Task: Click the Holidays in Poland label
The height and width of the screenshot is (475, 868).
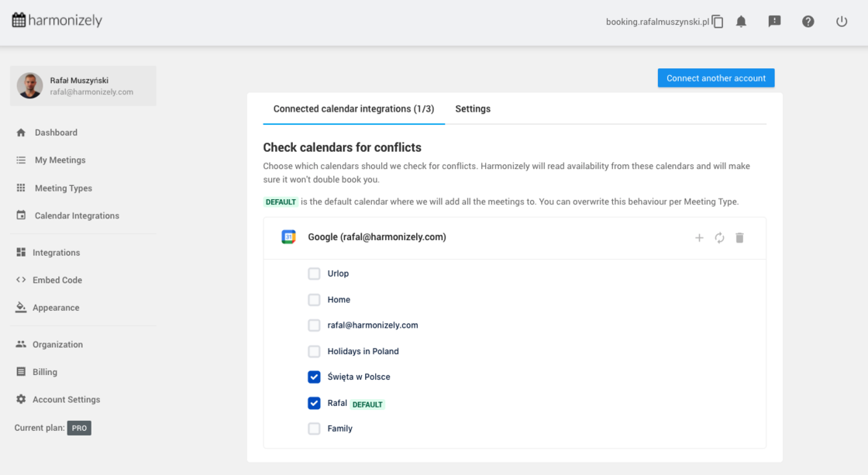Action: [363, 351]
